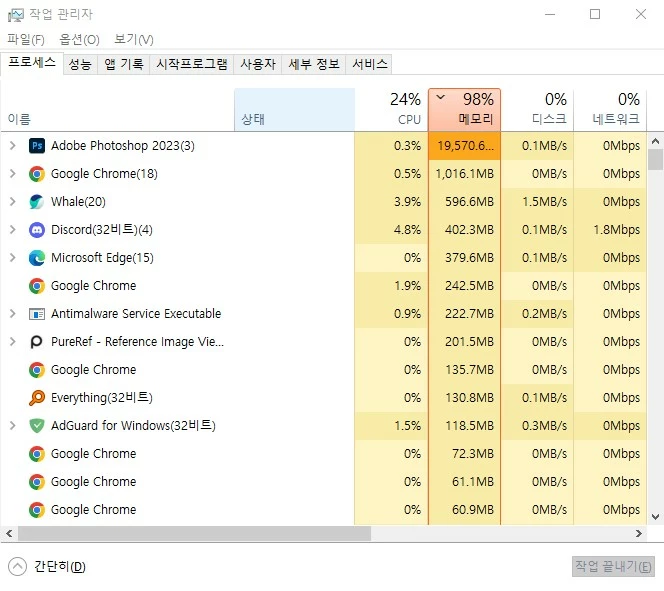Viewport: 664px width, 591px height.
Task: Click the Chrome icon in the 72.3MB row
Action: [37, 454]
